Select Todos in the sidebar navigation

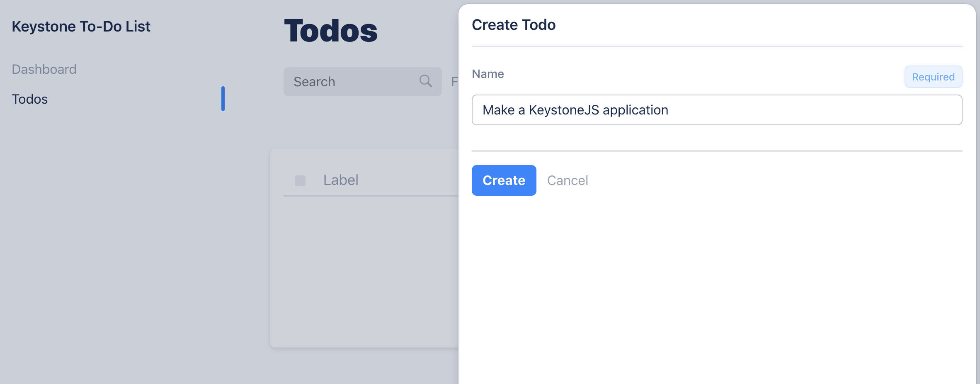(x=30, y=99)
